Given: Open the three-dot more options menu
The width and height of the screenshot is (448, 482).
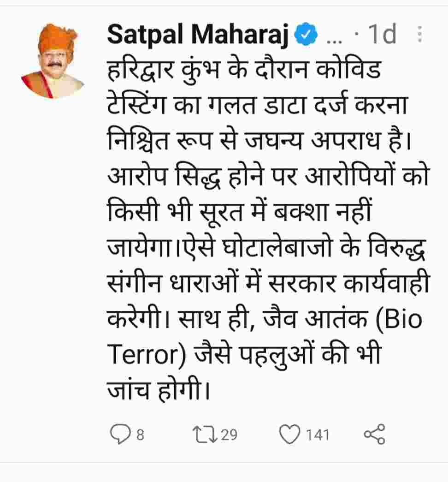Looking at the screenshot, I should 419,35.
